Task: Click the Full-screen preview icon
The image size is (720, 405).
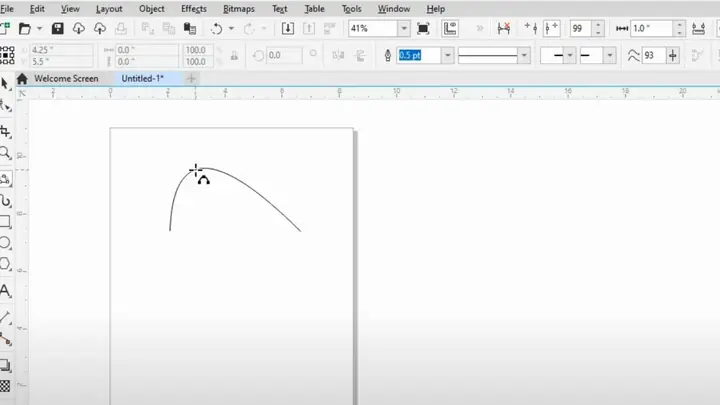Action: coord(423,28)
